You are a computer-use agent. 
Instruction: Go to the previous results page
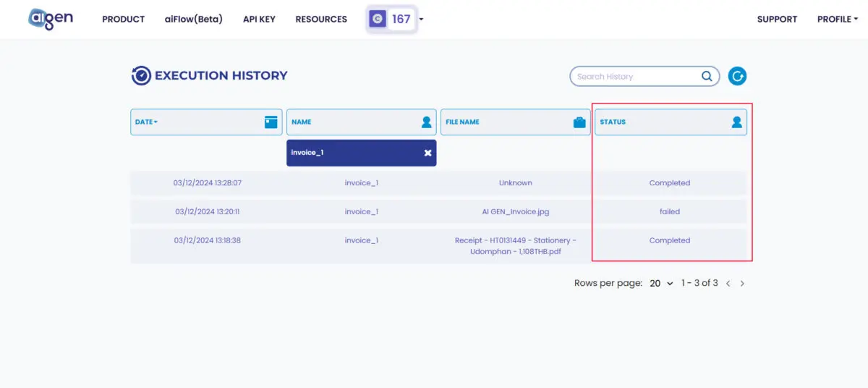728,284
